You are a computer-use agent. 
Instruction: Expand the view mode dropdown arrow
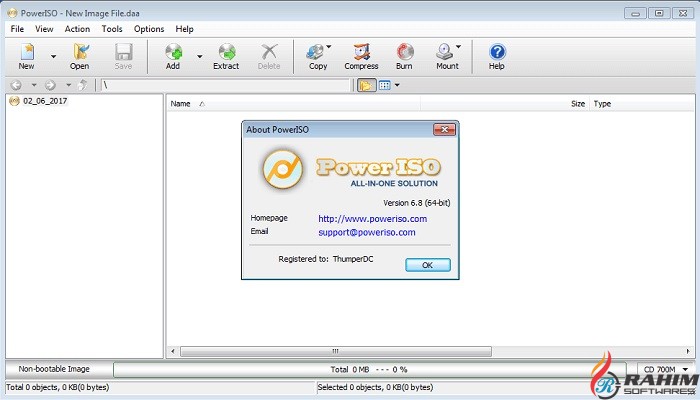(397, 85)
